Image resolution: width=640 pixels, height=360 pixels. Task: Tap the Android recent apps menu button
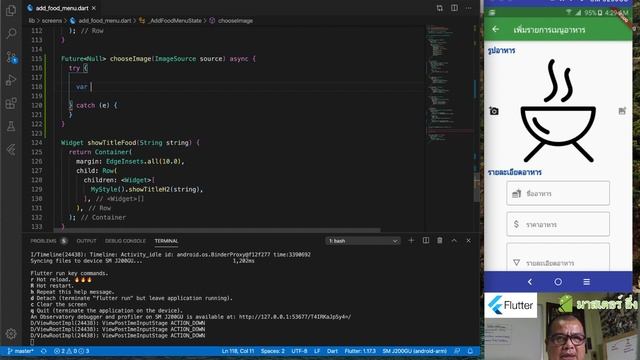[587, 282]
